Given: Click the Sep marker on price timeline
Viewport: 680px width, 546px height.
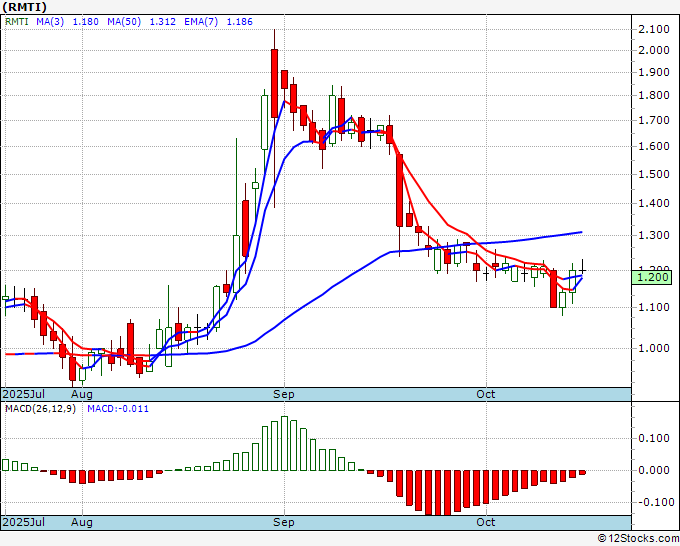Looking at the screenshot, I should pyautogui.click(x=284, y=394).
